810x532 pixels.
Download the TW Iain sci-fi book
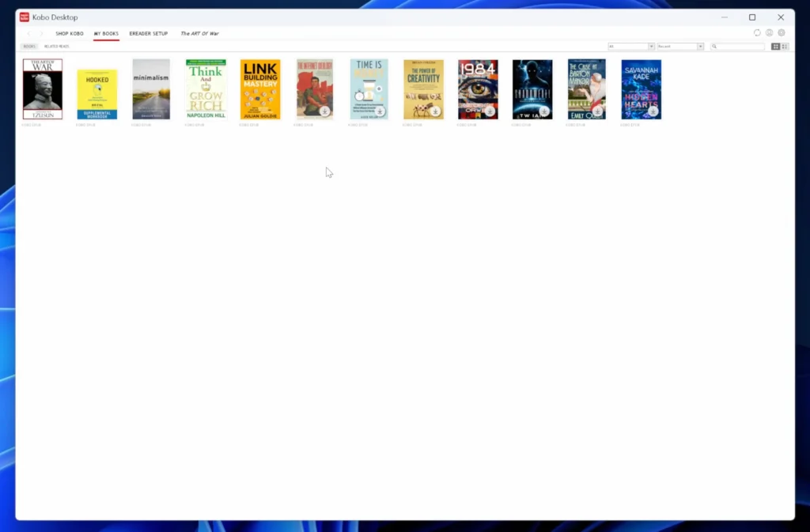543,111
